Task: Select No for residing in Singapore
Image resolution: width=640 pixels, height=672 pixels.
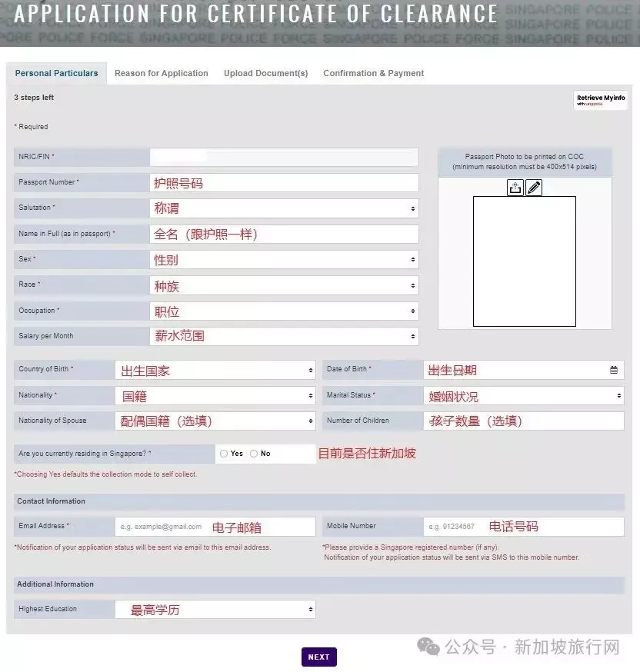Action: pos(254,454)
